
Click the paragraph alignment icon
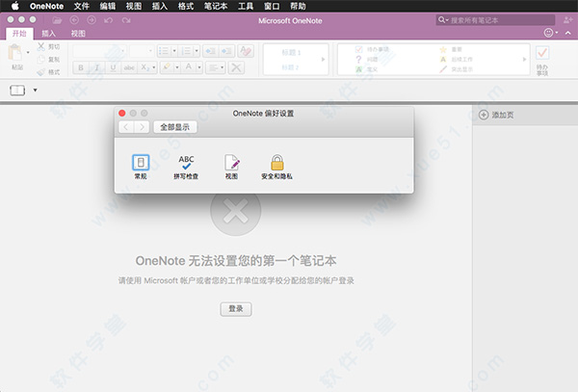click(213, 67)
